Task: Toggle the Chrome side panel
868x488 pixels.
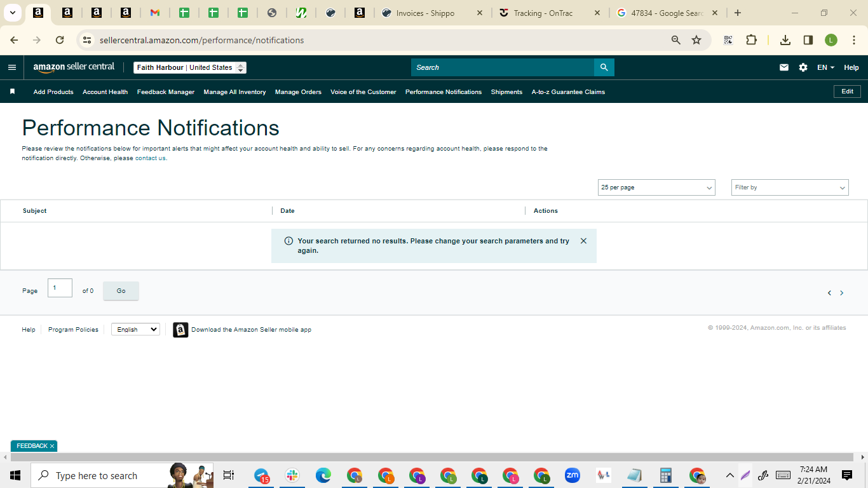Action: [x=808, y=40]
